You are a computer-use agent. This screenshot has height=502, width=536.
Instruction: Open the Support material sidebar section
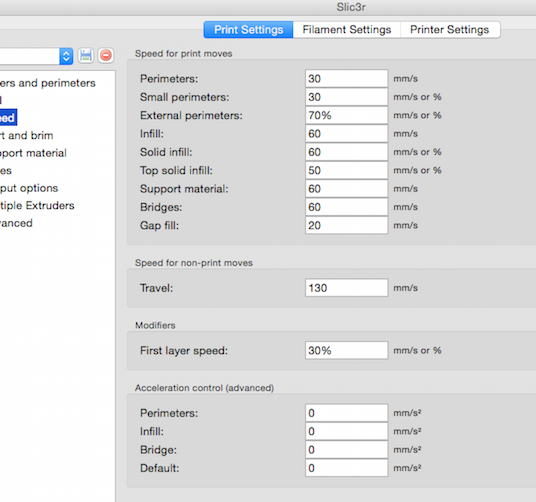click(x=33, y=153)
